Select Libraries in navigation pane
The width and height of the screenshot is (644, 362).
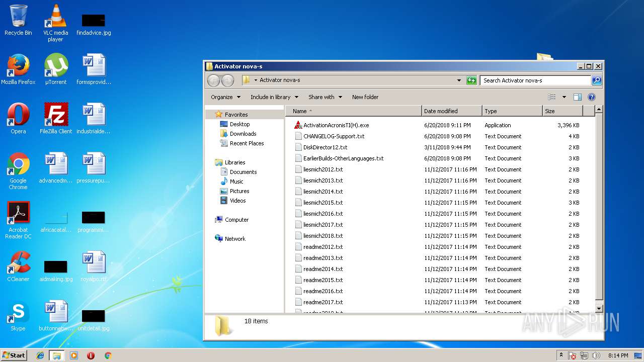235,162
